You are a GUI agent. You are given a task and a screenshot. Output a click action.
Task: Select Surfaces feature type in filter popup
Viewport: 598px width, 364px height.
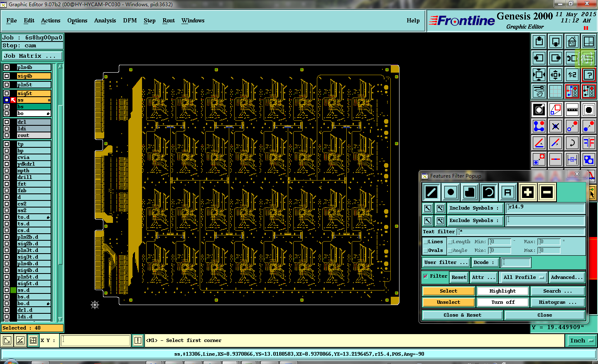pyautogui.click(x=470, y=192)
